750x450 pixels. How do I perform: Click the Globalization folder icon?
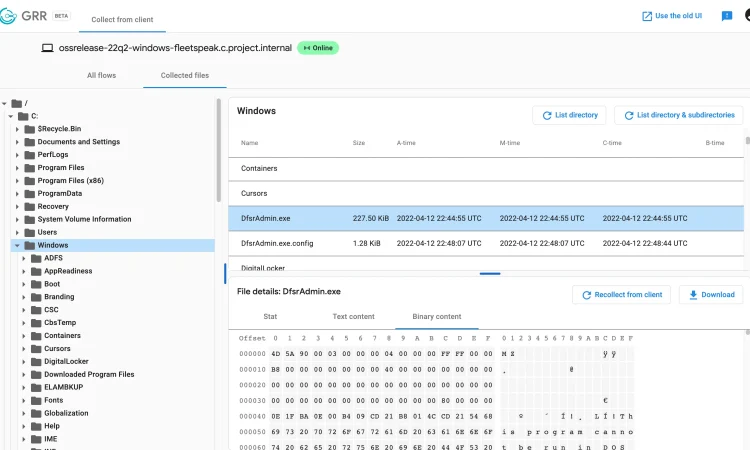(x=36, y=413)
